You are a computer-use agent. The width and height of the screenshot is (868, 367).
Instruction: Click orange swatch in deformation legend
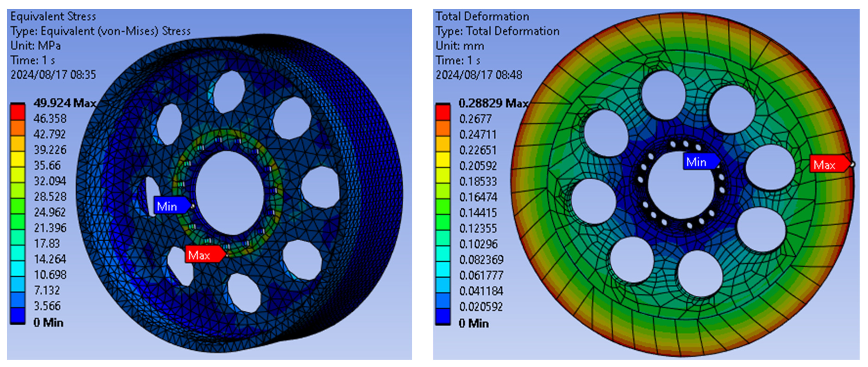[443, 128]
